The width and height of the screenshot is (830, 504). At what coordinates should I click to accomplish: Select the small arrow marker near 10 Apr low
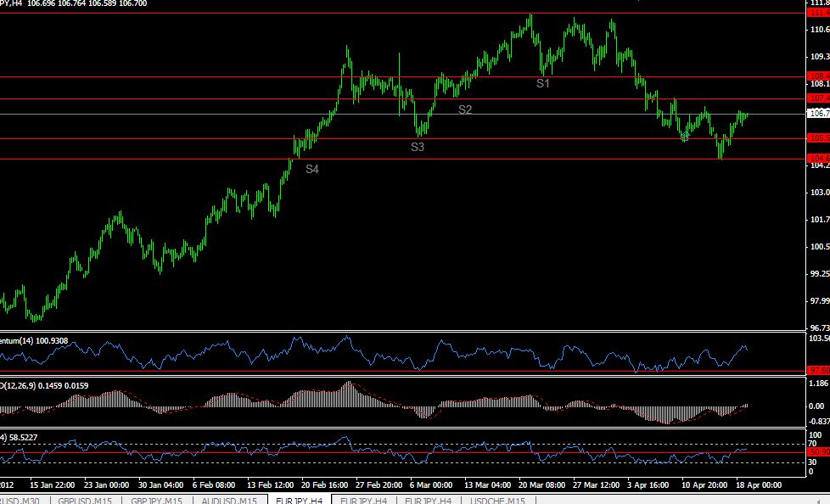685,137
